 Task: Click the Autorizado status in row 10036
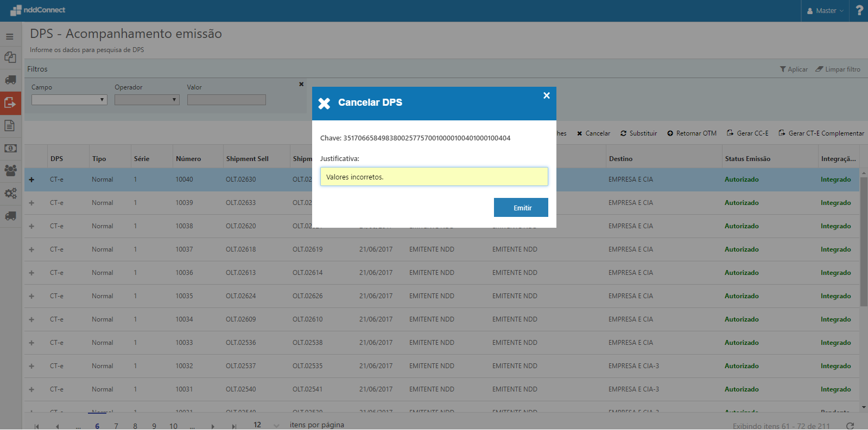pyautogui.click(x=742, y=273)
